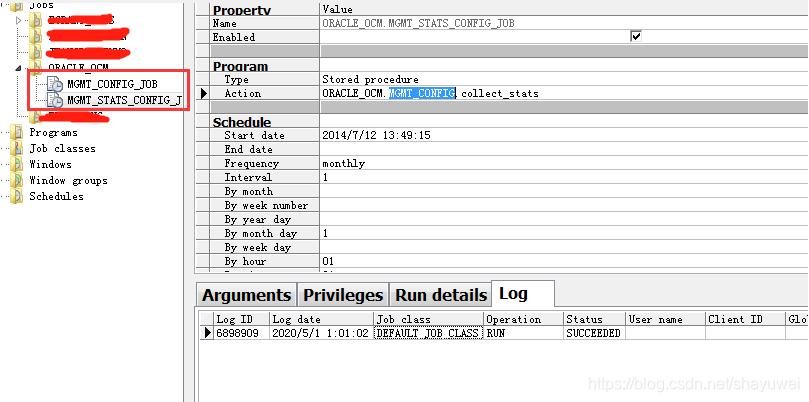Toggle the Enabled checkbox

point(636,37)
